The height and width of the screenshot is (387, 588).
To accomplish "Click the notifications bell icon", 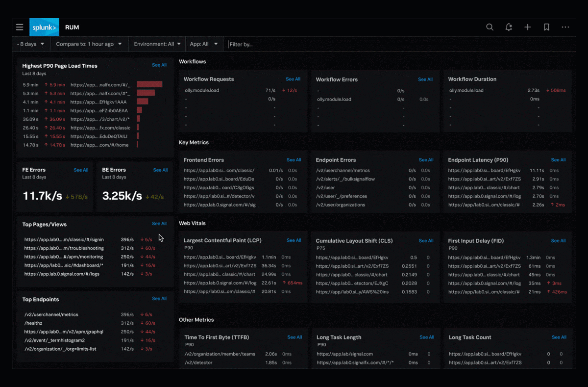I will point(509,27).
